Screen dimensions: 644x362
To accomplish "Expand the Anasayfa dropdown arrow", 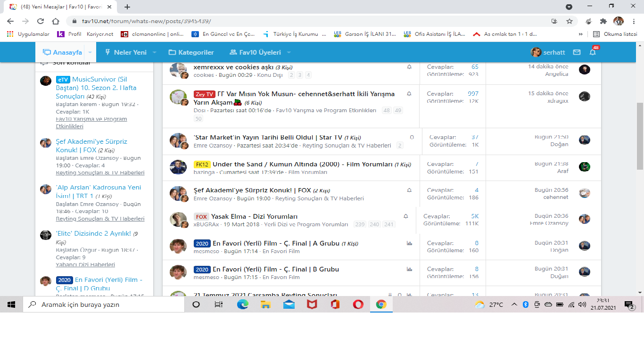I will pyautogui.click(x=90, y=52).
